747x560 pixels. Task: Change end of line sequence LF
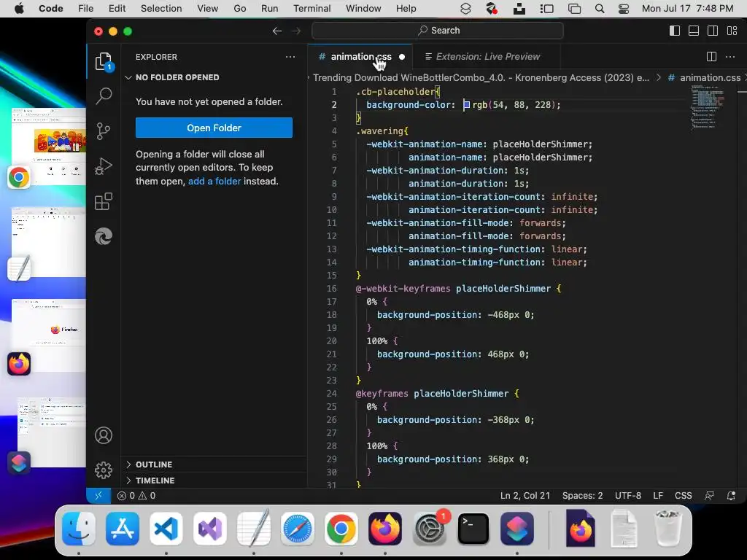click(x=658, y=496)
